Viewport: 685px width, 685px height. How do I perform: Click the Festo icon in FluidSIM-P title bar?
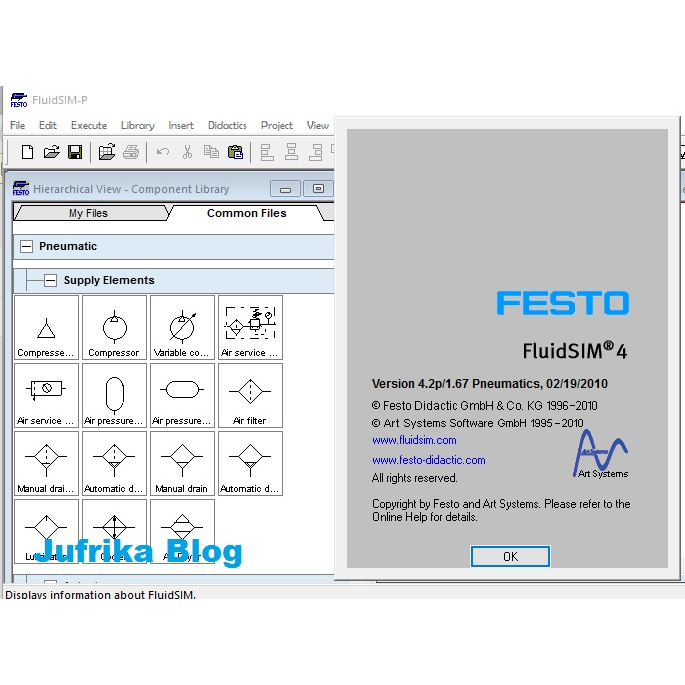[x=19, y=100]
